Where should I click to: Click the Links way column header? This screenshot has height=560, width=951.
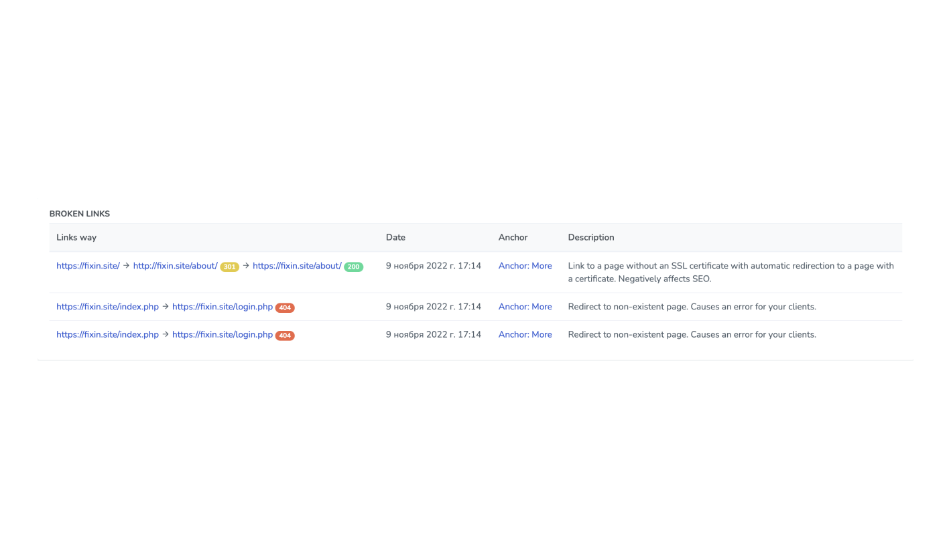tap(76, 237)
